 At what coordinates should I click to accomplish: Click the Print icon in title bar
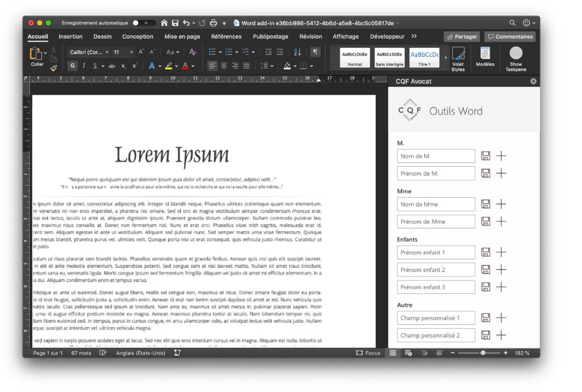(x=213, y=23)
